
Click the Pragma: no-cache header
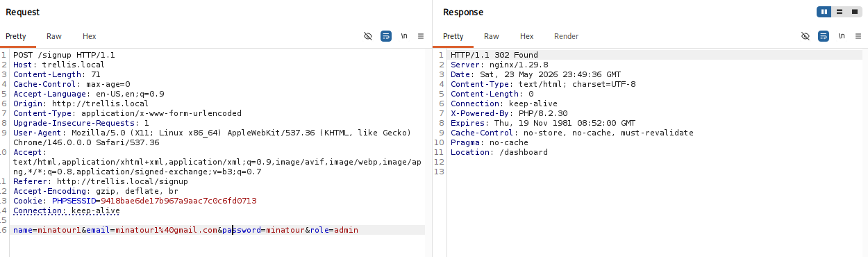490,142
